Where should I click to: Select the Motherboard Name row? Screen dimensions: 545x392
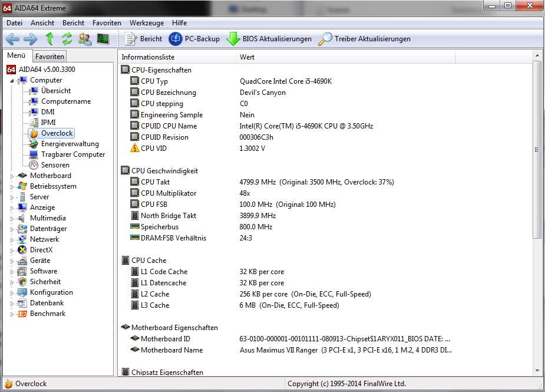290,350
